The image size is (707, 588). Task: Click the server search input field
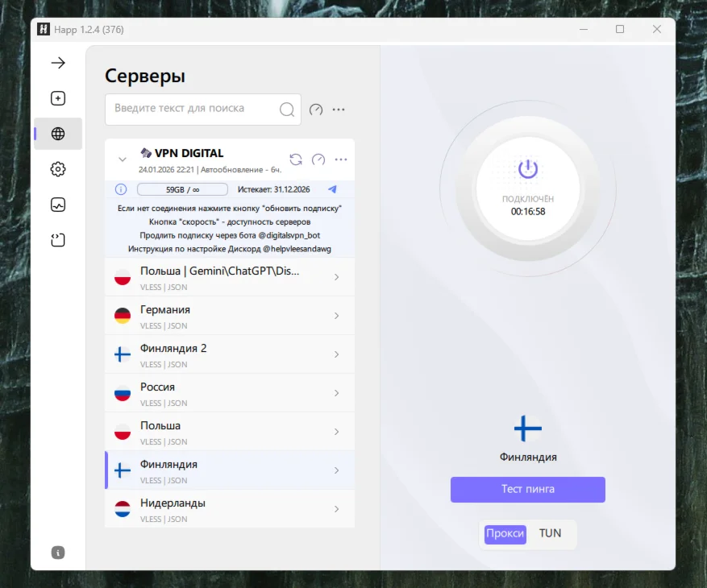193,109
